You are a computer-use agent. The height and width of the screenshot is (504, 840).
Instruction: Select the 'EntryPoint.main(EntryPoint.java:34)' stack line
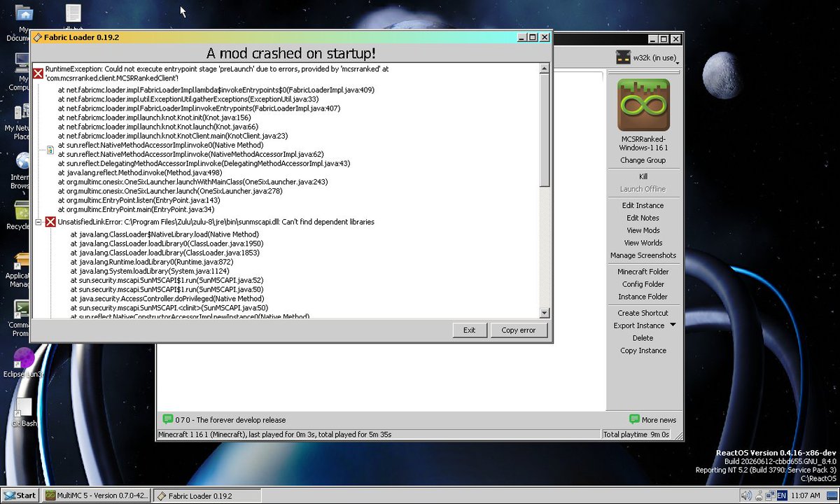coord(136,209)
